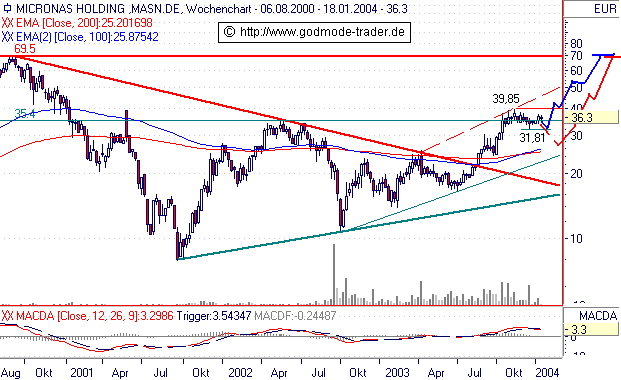Click the 60 price axis label
Viewport: 621px width, 380px height.
(x=576, y=71)
